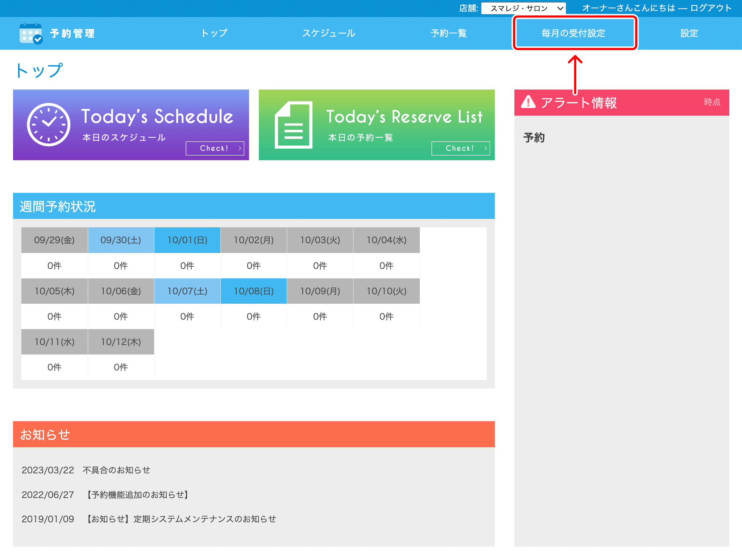The height and width of the screenshot is (560, 742).
Task: Go to the スケジュール menu
Action: coord(329,33)
